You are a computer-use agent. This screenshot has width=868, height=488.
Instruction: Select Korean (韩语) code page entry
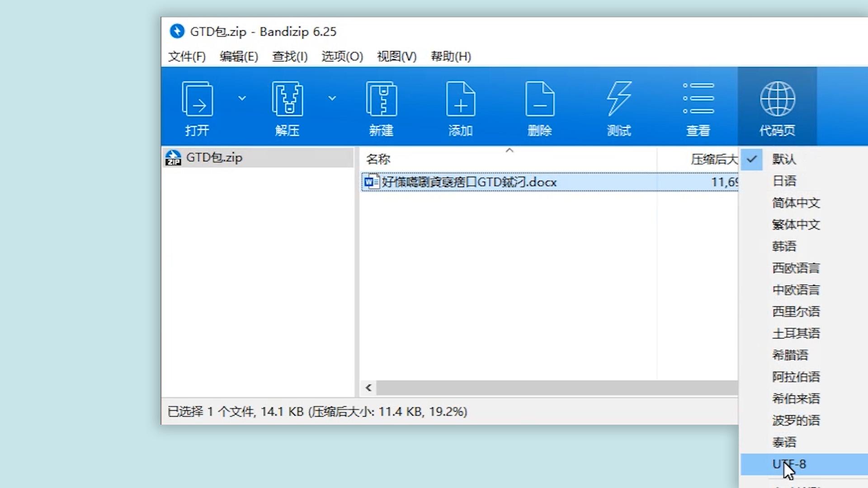(x=784, y=246)
